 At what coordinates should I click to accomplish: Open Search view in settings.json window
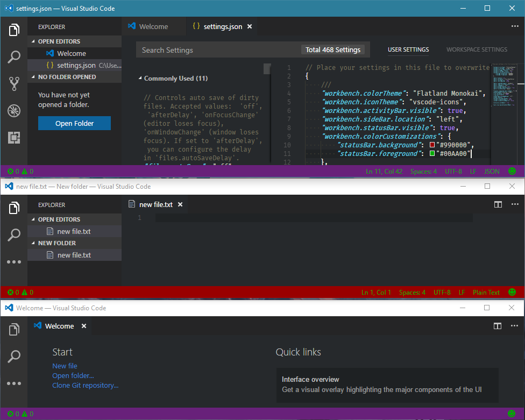click(x=14, y=57)
